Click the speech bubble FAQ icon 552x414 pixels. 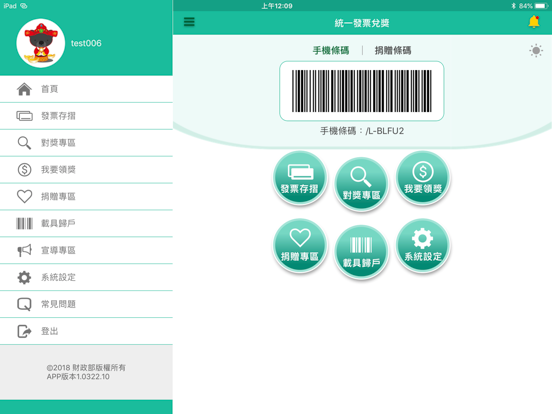coord(24,304)
